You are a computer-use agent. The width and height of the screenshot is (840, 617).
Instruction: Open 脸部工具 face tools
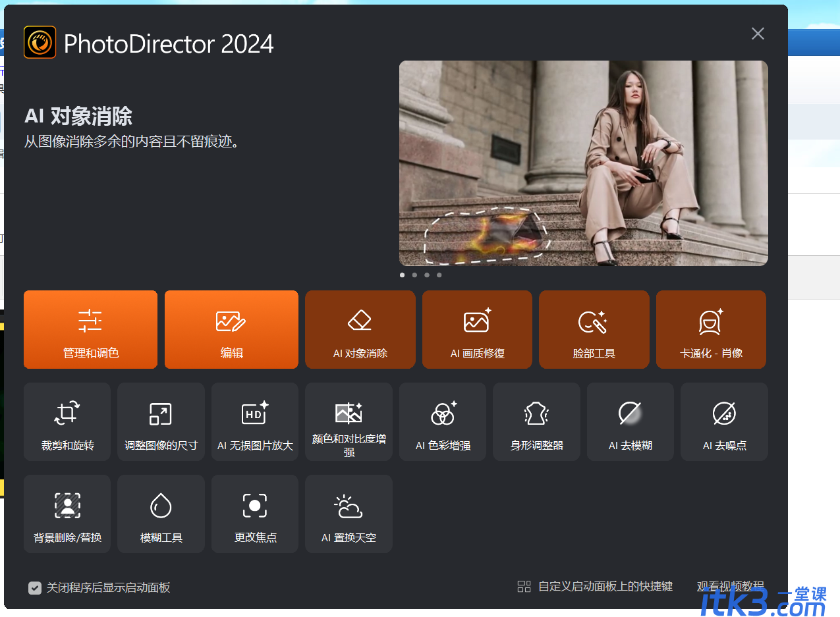pyautogui.click(x=594, y=329)
